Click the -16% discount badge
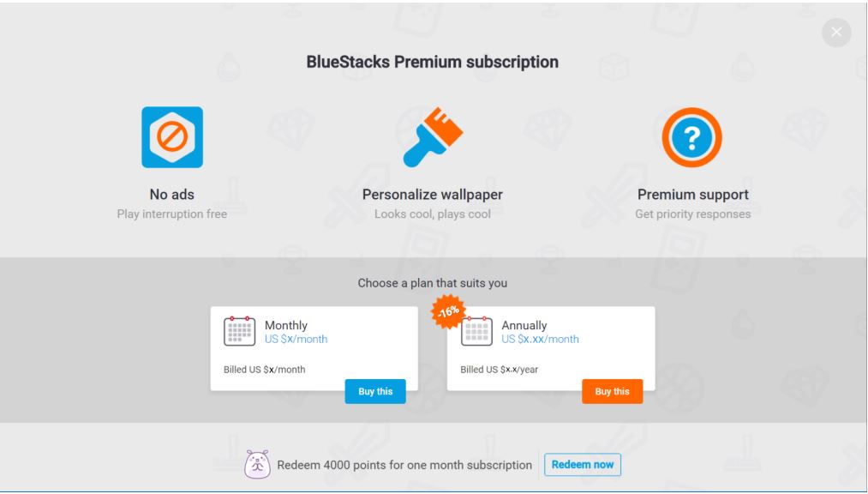 click(x=449, y=312)
